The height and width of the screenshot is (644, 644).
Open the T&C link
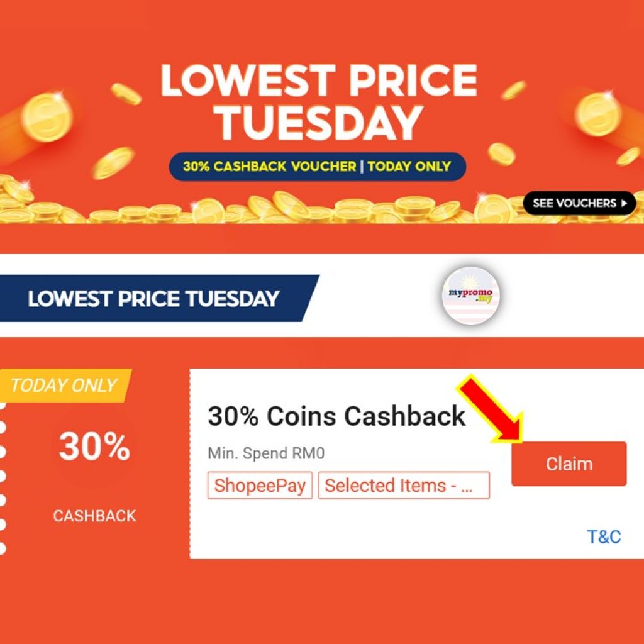pos(604,537)
